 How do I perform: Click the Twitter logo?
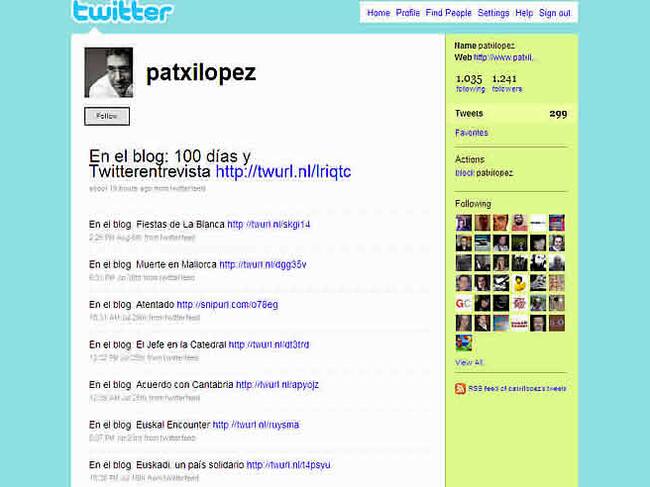click(122, 13)
